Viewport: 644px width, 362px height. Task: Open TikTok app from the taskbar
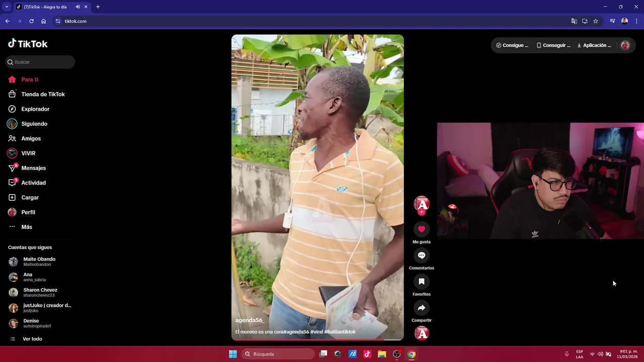tap(367, 354)
